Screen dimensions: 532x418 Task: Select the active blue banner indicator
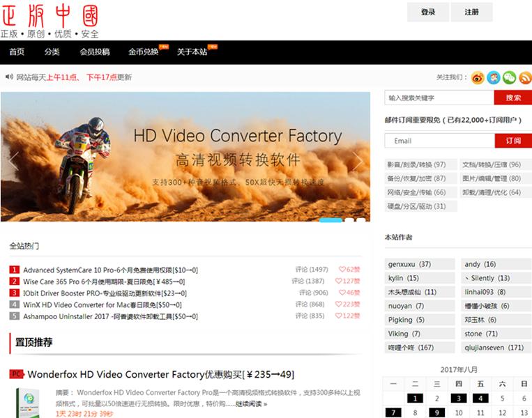coord(330,220)
